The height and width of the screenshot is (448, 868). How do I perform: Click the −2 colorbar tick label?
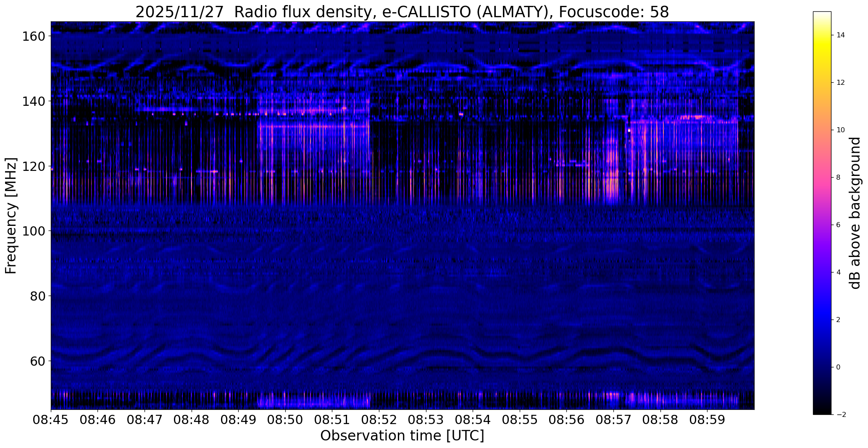841,415
